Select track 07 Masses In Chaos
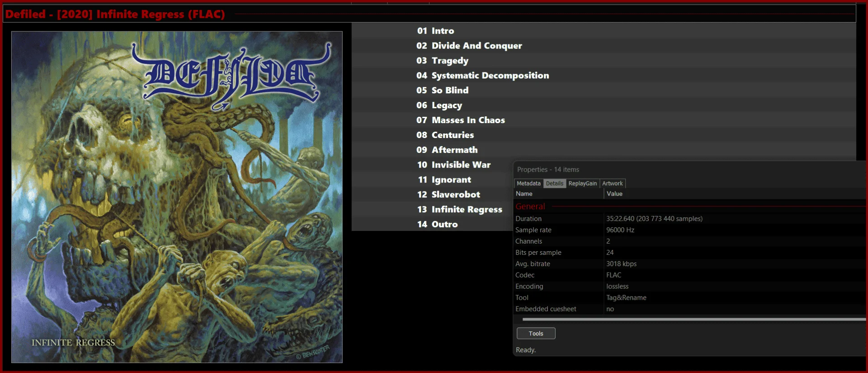Screen dimensions: 868x373 604,120
